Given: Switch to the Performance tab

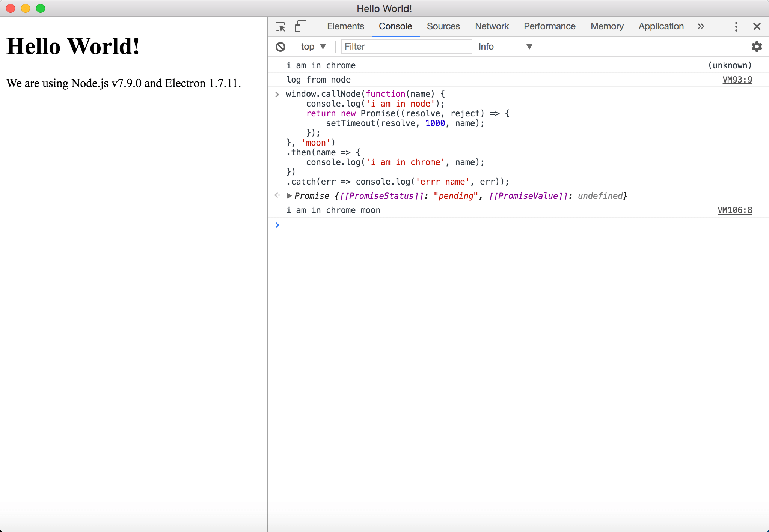Looking at the screenshot, I should click(549, 26).
